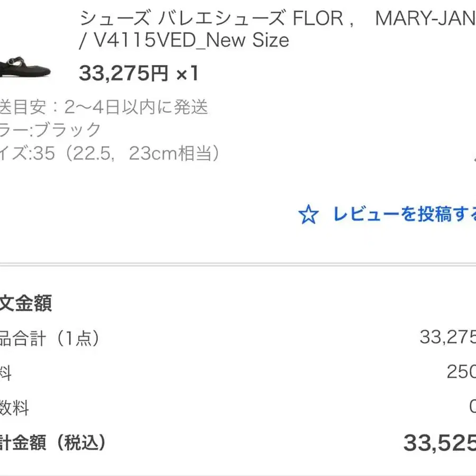The image size is (476, 476).
Task: Click the 33,275 subtotal amount
Action: tap(448, 337)
